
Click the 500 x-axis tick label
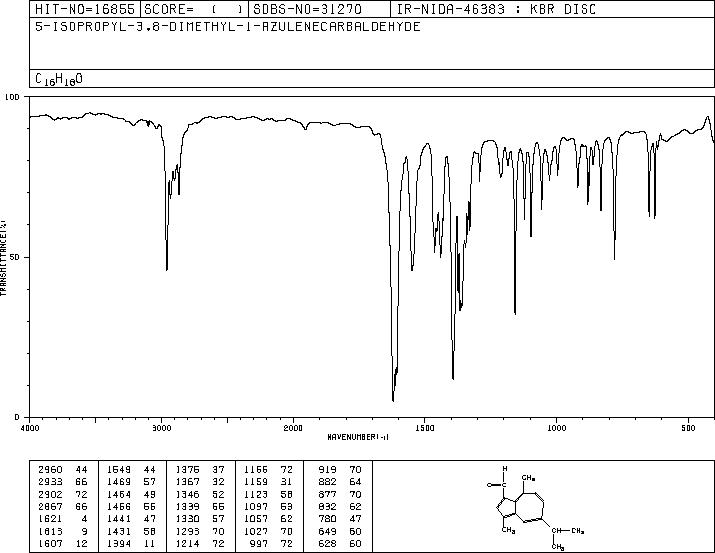click(688, 428)
